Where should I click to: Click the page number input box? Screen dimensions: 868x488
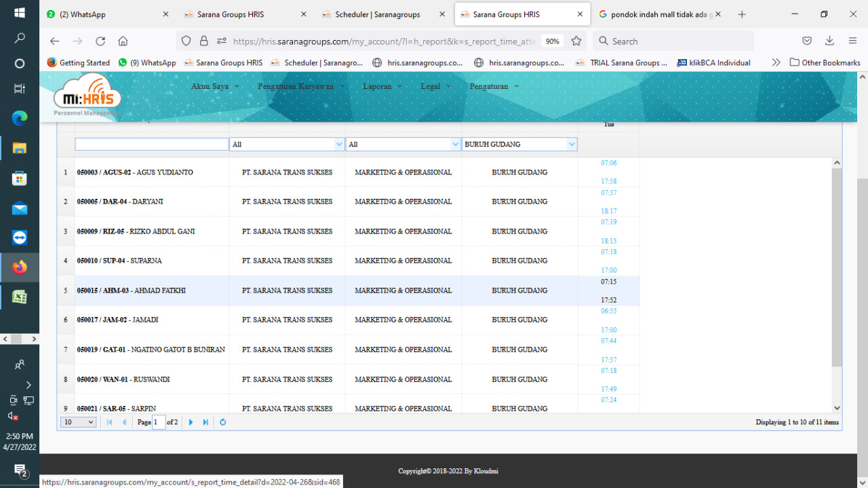[159, 422]
